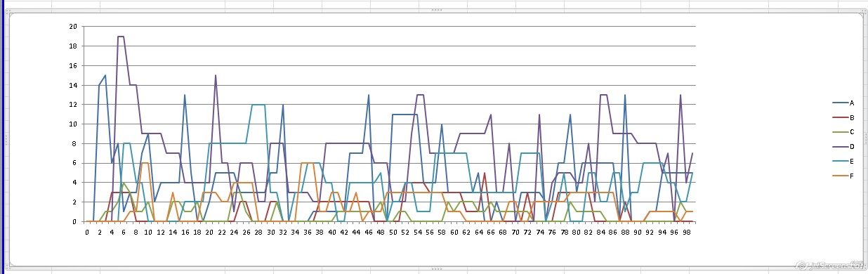868x274 pixels.
Task: Select the gridline at value 16
Action: 390,66
